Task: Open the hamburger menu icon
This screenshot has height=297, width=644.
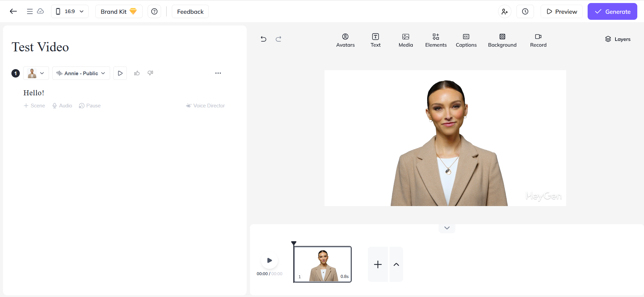Action: (x=30, y=11)
